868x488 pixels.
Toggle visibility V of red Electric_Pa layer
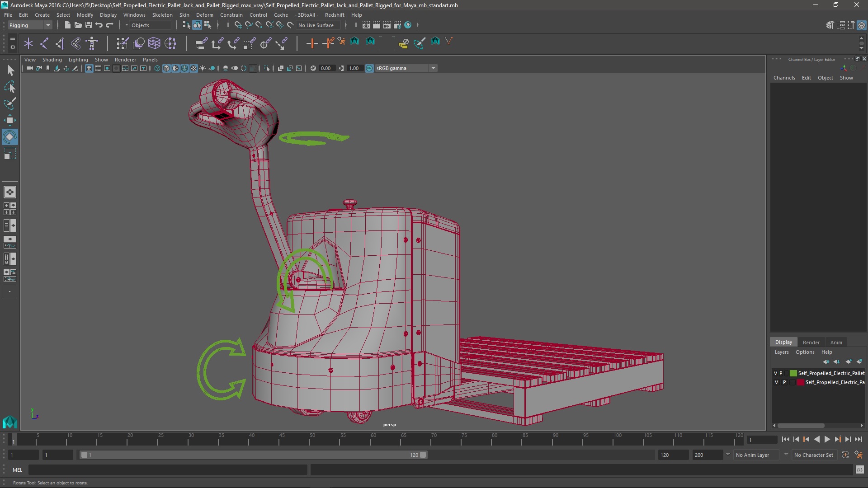[x=777, y=382]
